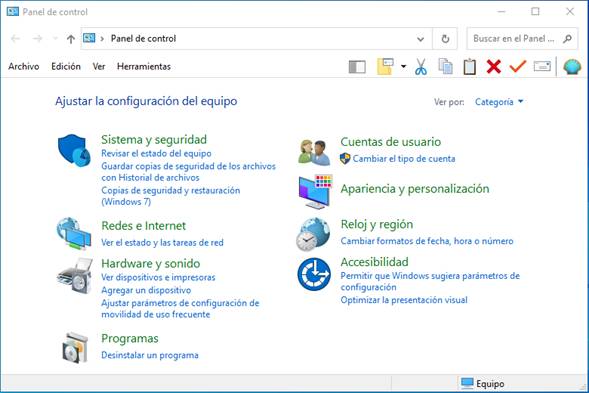Click the Control Panel icon in address bar

coord(89,38)
